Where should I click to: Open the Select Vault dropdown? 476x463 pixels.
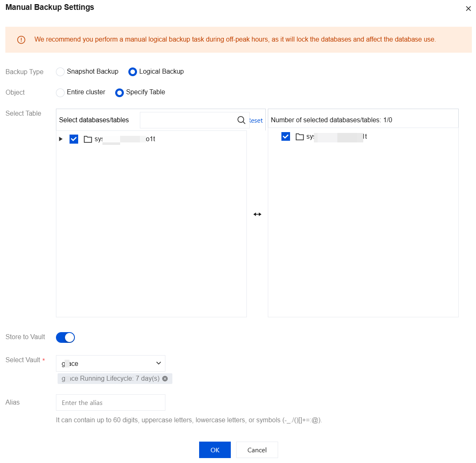tap(111, 363)
